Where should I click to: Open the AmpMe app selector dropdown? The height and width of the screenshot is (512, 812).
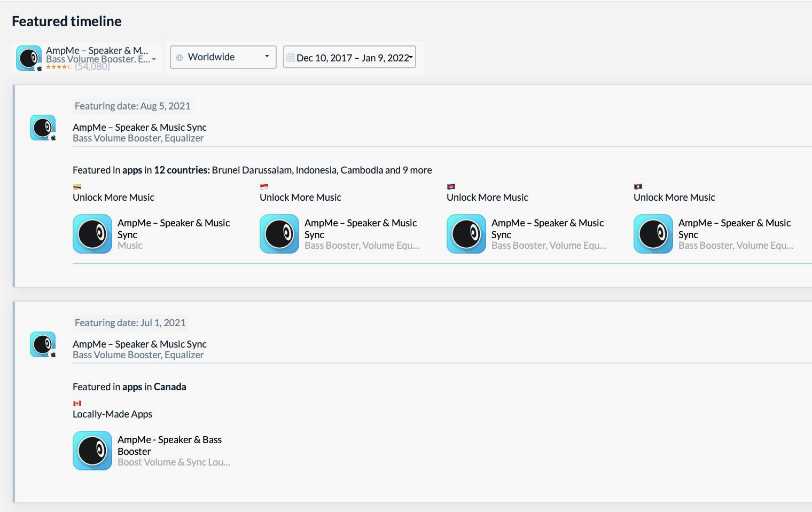pos(87,58)
